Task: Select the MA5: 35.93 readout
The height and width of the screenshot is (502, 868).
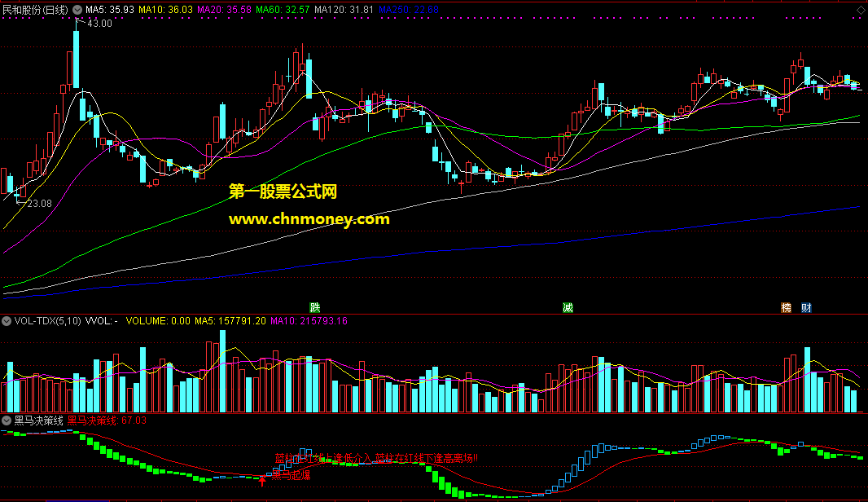Action: coord(110,10)
